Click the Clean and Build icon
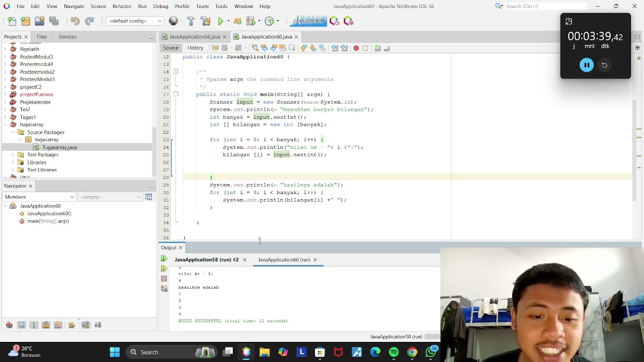Screen dimensions: 644x362 205,21
